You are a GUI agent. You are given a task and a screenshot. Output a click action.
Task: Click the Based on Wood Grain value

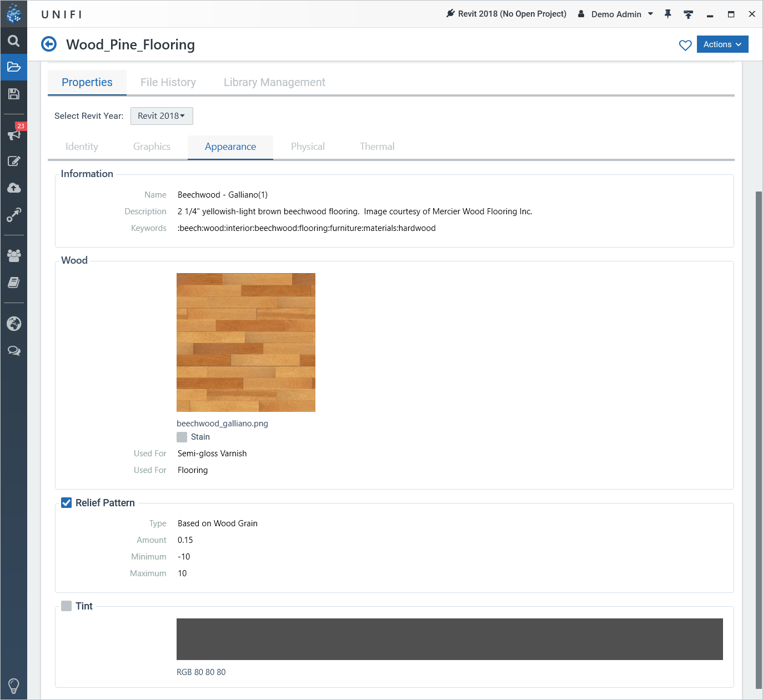click(x=218, y=523)
